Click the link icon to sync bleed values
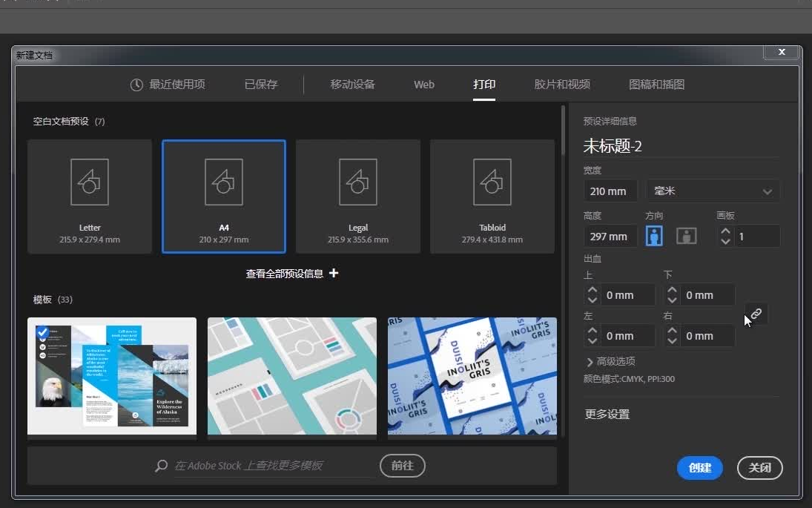812x508 pixels. pos(756,314)
